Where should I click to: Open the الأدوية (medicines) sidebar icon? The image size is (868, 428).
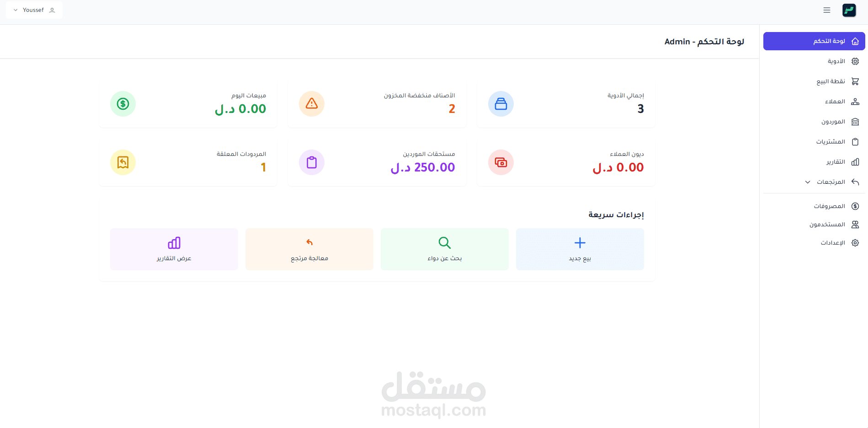click(855, 61)
